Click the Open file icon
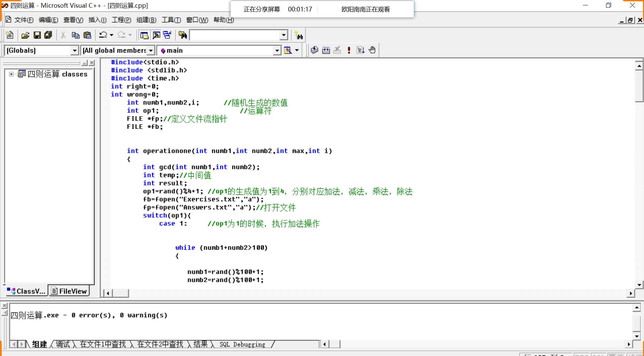Image resolution: width=644 pixels, height=356 pixels. coord(25,35)
